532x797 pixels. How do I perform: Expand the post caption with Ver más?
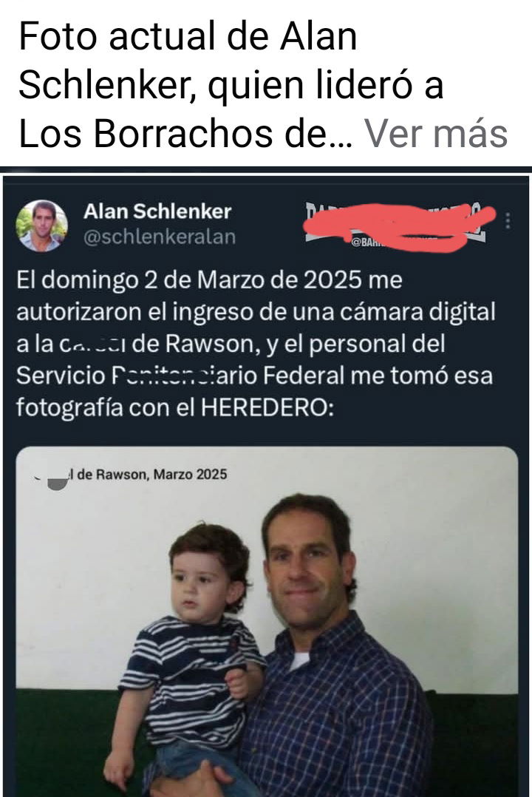coord(436,134)
